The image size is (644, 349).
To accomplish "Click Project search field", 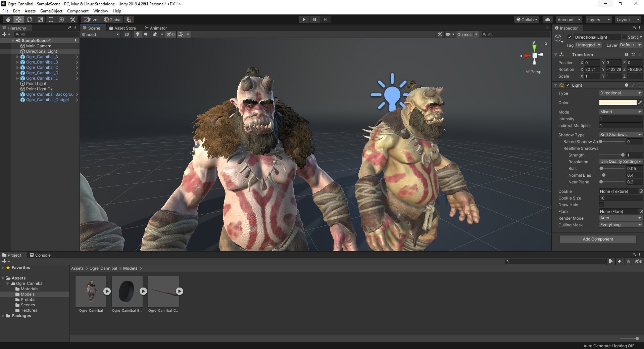I will (555, 261).
